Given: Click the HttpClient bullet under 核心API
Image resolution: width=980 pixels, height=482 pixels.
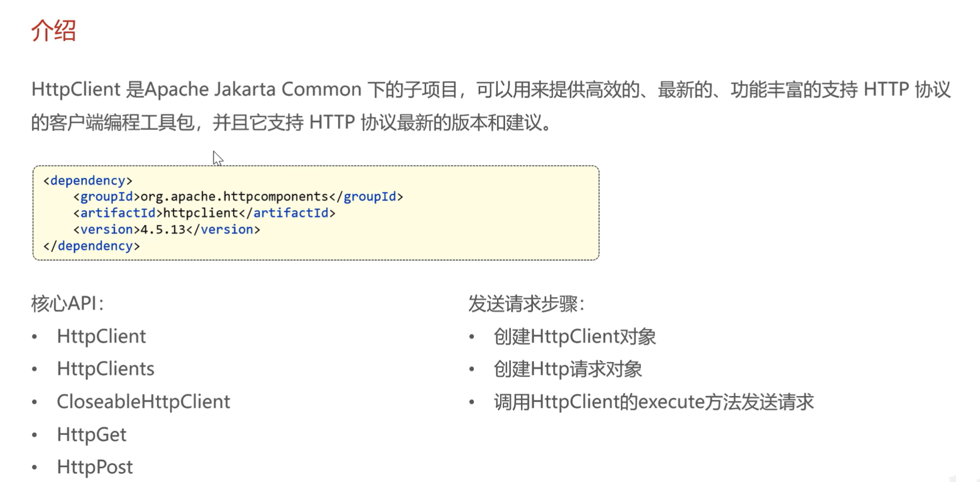Looking at the screenshot, I should pos(101,336).
